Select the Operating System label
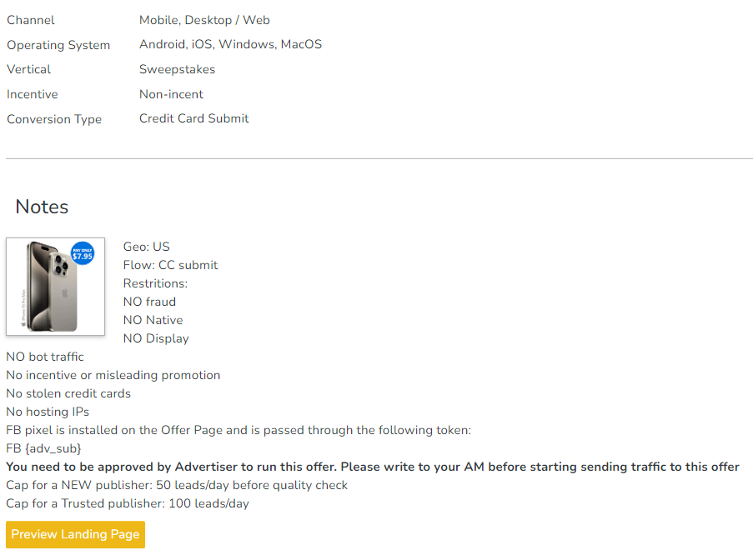 (58, 45)
